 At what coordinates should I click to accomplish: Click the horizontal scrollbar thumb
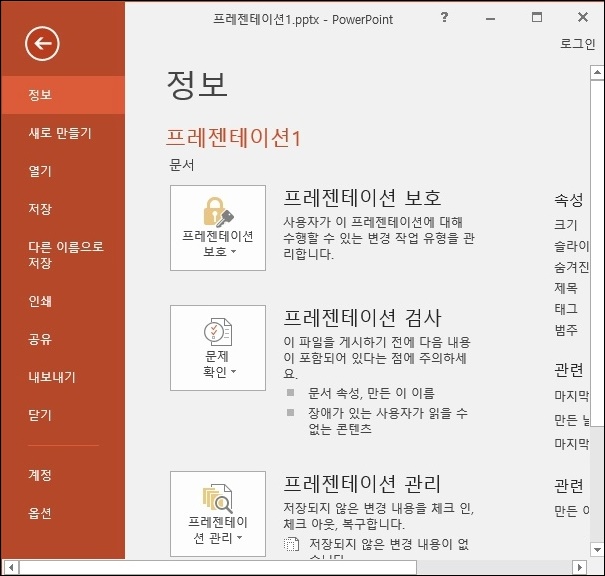point(218,567)
